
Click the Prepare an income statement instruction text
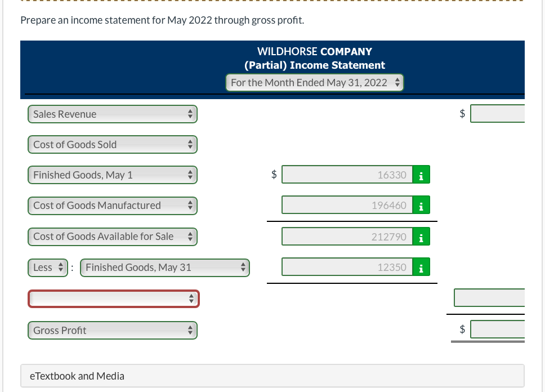pyautogui.click(x=162, y=20)
